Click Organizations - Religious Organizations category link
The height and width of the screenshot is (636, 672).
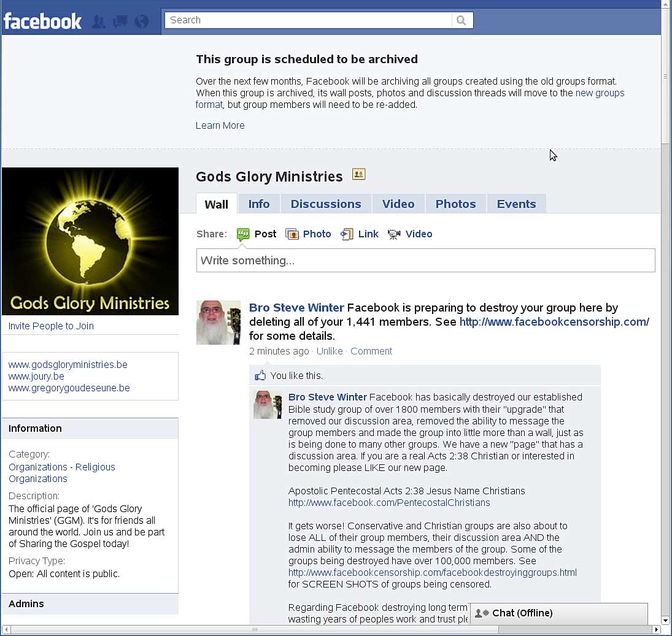coord(62,473)
